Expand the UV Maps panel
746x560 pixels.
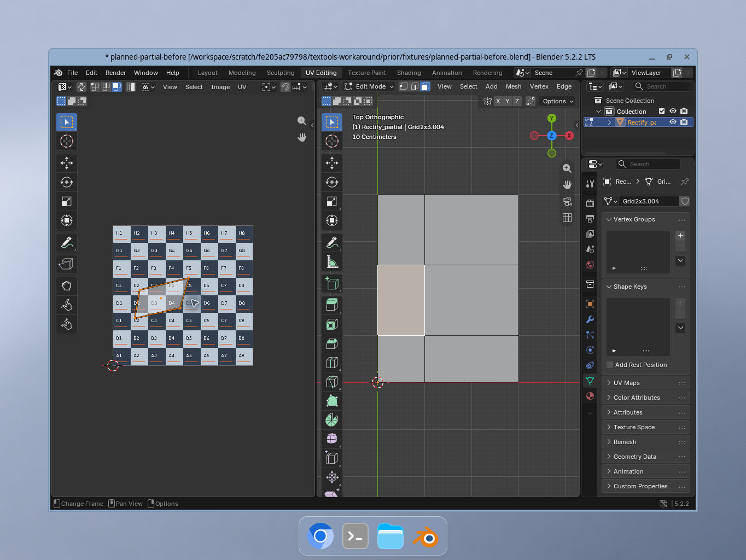click(x=645, y=383)
